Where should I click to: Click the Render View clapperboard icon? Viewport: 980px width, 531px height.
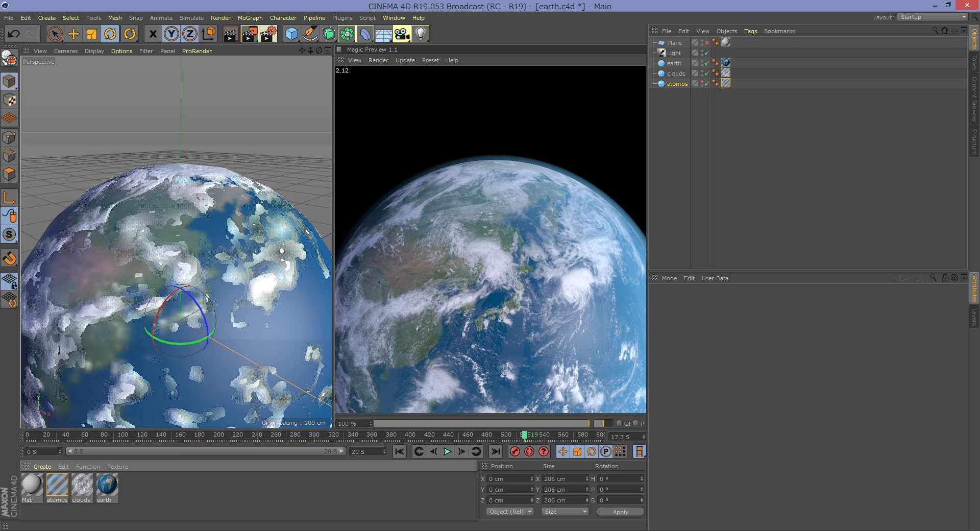pos(230,34)
